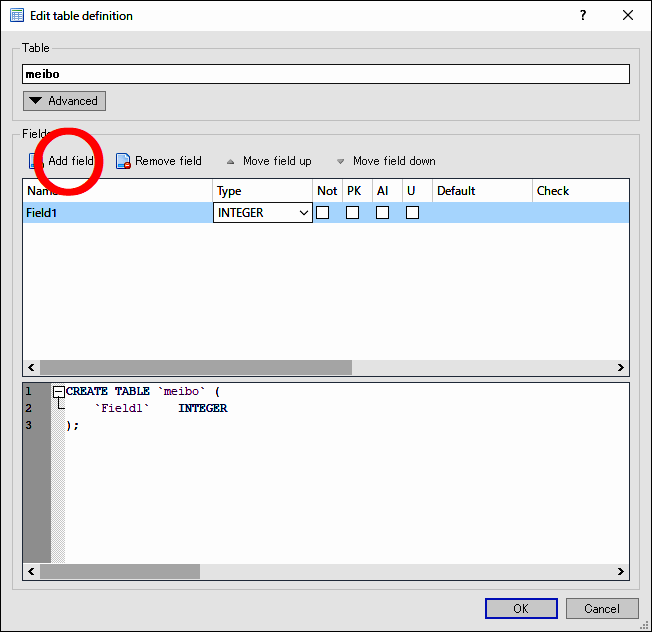This screenshot has height=632, width=652.
Task: Select the Field1 name cell
Action: click(x=117, y=213)
